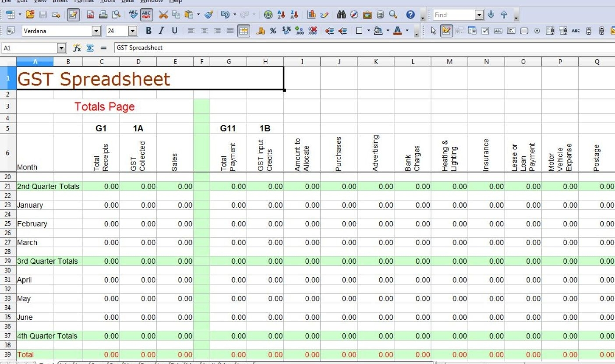Toggle Bold formatting
The width and height of the screenshot is (615, 364).
coord(148,31)
